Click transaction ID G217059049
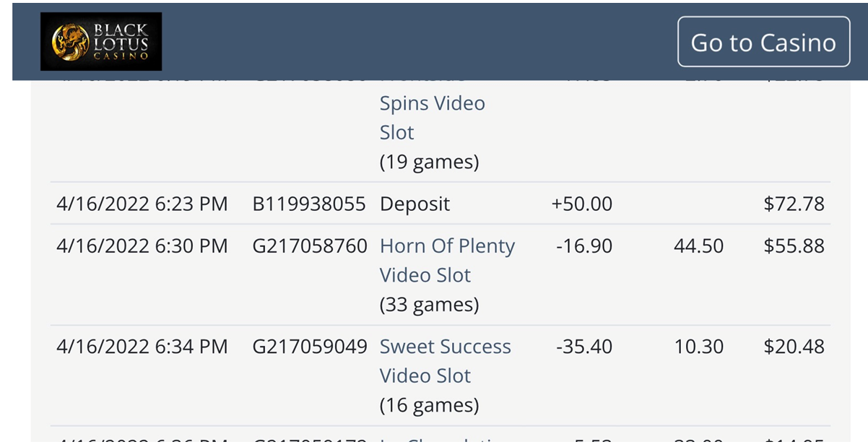868x447 pixels. [x=309, y=347]
